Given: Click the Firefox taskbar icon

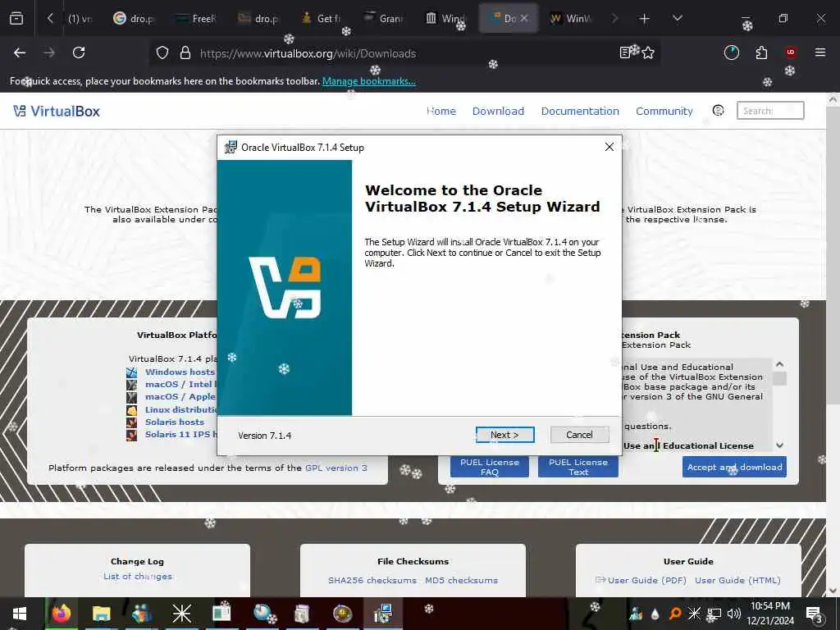Looking at the screenshot, I should click(61, 614).
